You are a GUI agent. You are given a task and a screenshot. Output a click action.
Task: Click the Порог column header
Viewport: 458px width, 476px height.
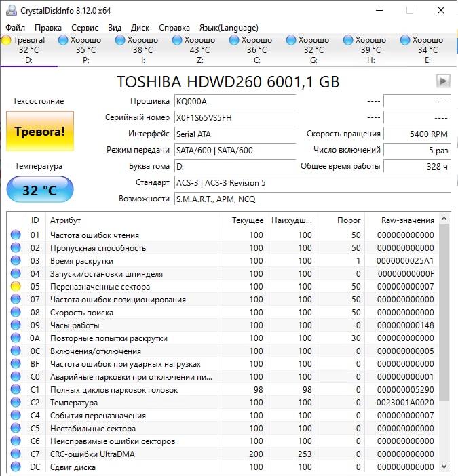pyautogui.click(x=340, y=220)
